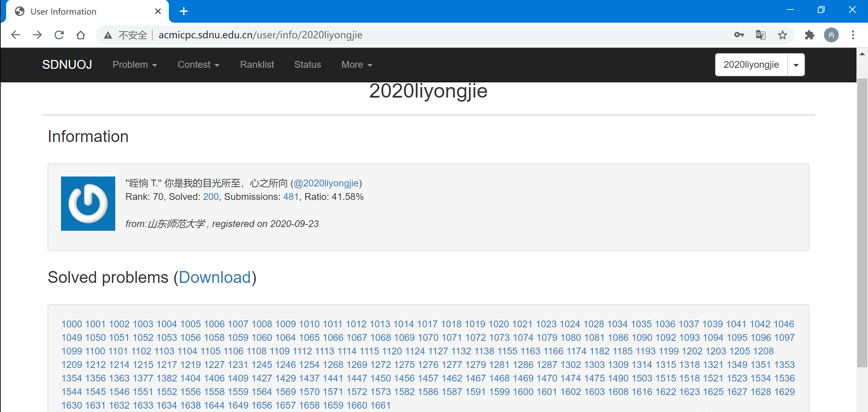Open the Status page

(307, 65)
